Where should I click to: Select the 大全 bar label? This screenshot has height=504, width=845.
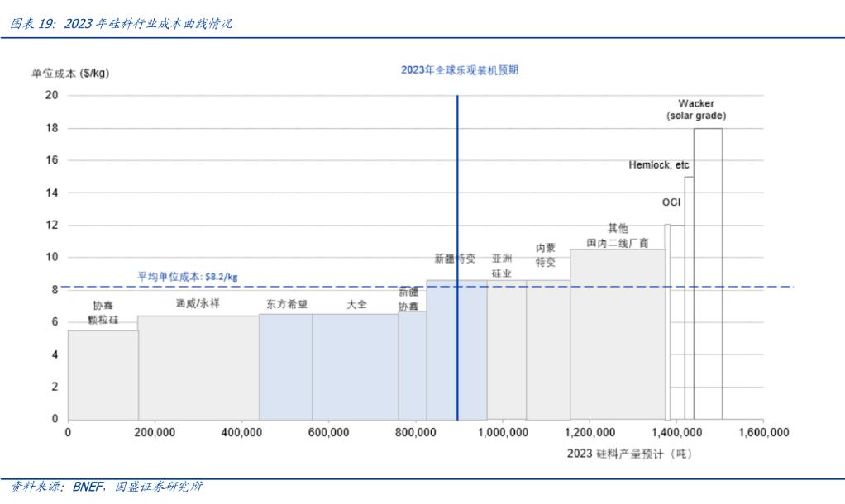(356, 303)
